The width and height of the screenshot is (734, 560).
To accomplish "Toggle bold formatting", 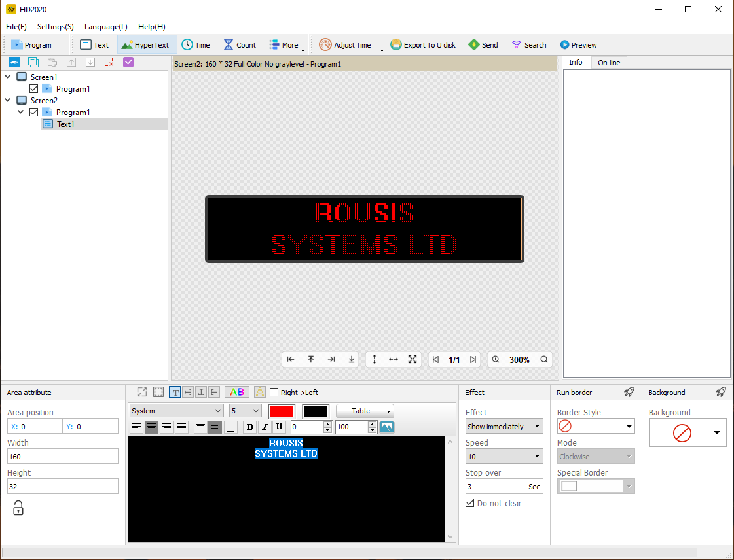I will (x=250, y=427).
